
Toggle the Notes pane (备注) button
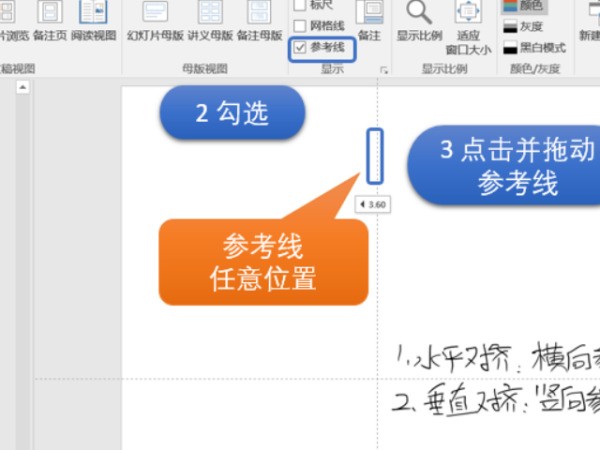[369, 21]
